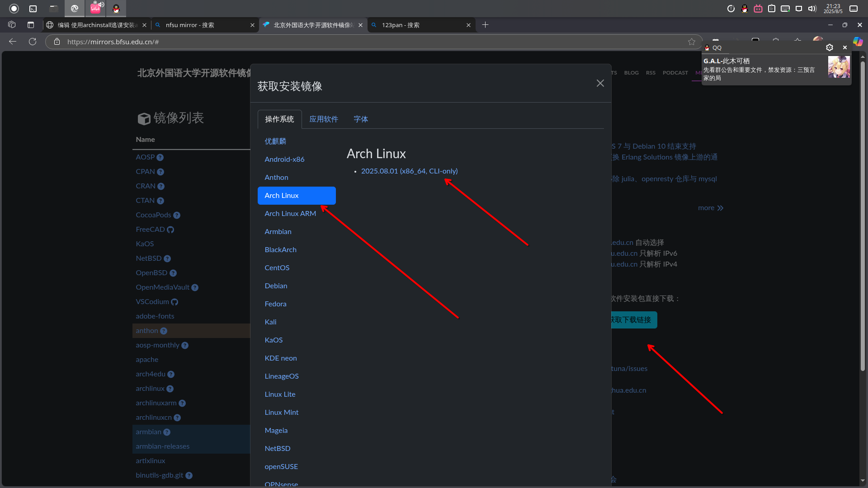The image size is (868, 488).
Task: Switch to the Edge browser taskbar entry
Action: [x=75, y=8]
